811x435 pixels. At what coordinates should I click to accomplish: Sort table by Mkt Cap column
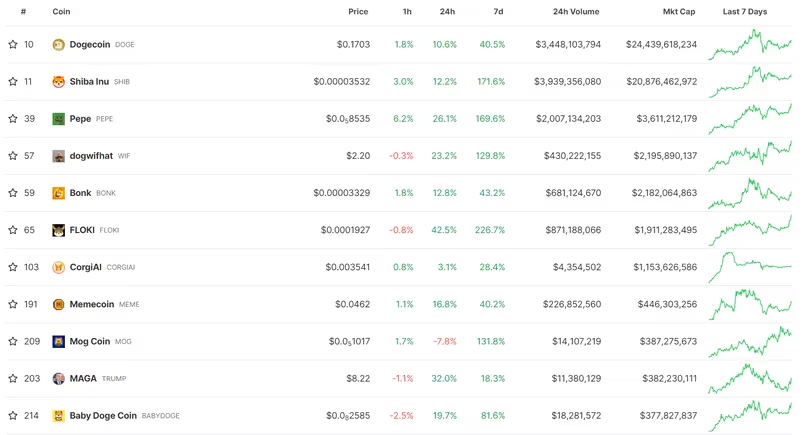[x=678, y=12]
